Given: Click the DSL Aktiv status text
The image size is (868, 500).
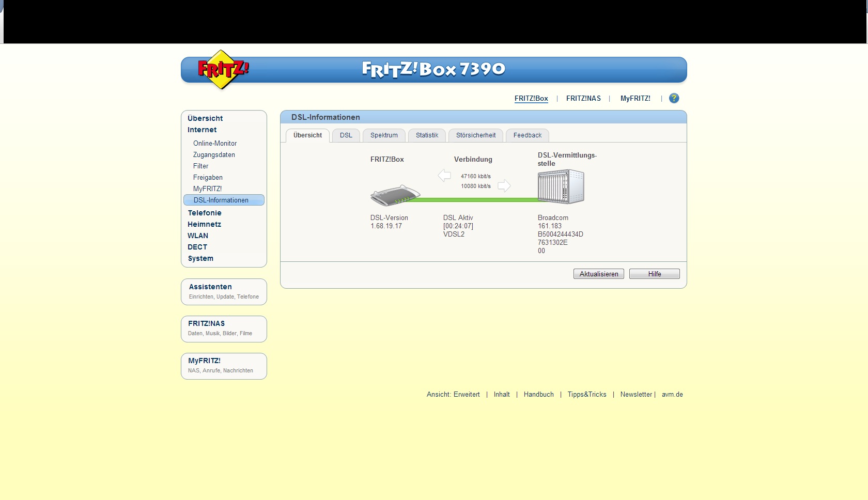Looking at the screenshot, I should (x=458, y=218).
